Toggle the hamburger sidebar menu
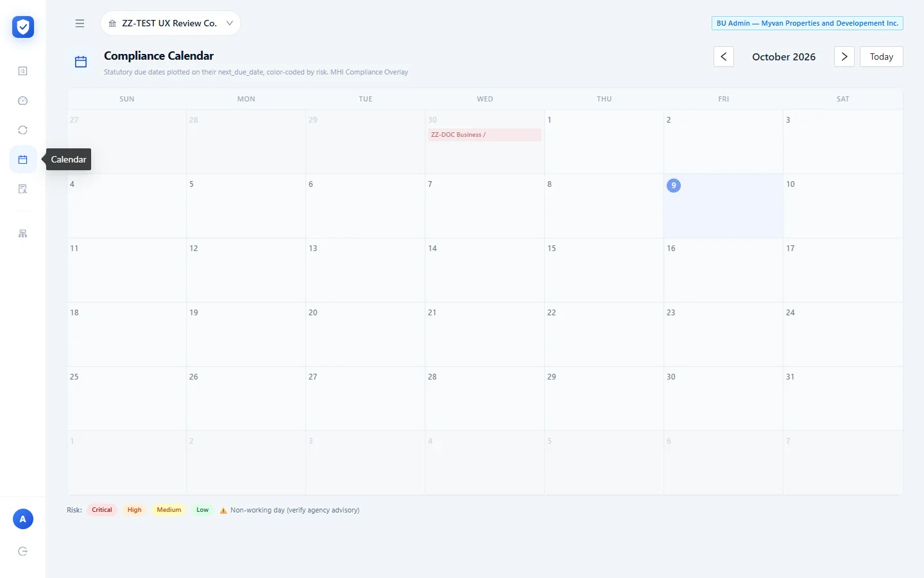Image resolution: width=924 pixels, height=578 pixels. click(x=80, y=23)
